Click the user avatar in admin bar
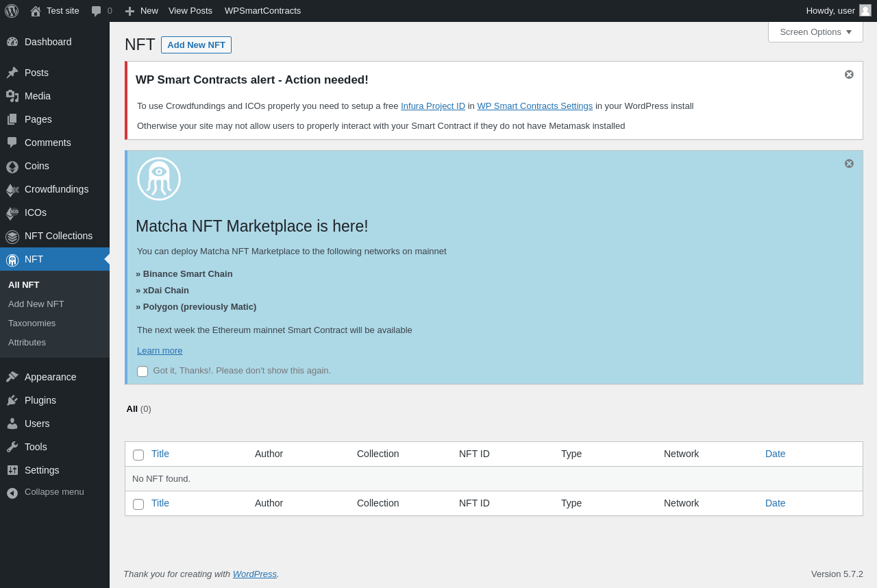The height and width of the screenshot is (588, 877). (x=865, y=10)
